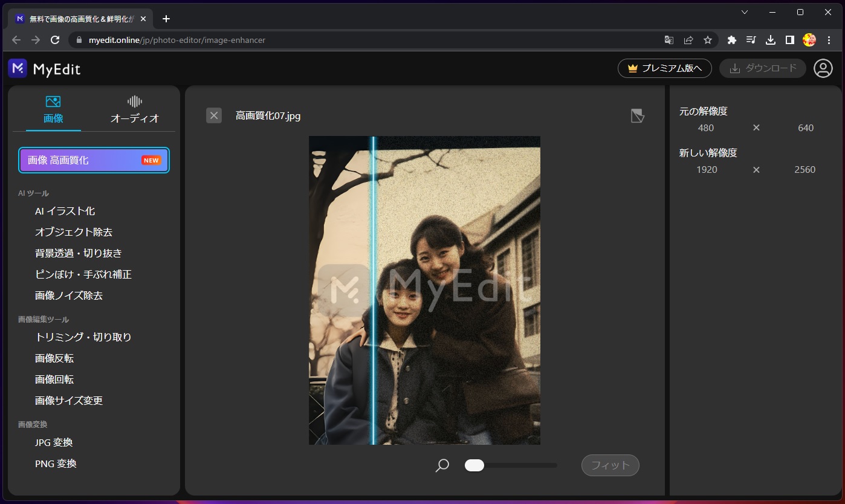This screenshot has height=504, width=845.
Task: Open the account profile icon
Action: 823,68
